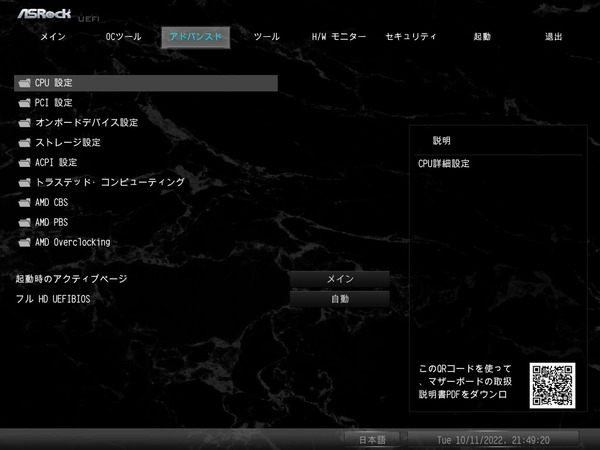The width and height of the screenshot is (600, 450).
Task: Open the 起動 tab
Action: tap(482, 37)
